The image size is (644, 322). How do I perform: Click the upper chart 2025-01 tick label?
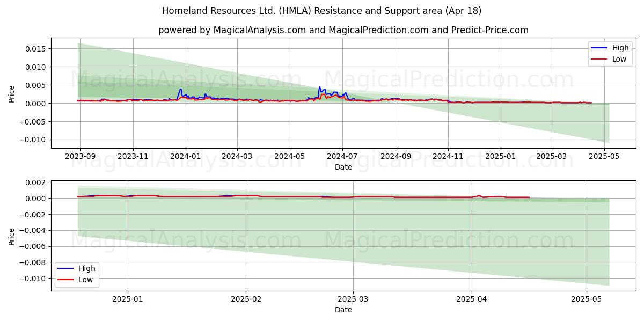[501, 157]
